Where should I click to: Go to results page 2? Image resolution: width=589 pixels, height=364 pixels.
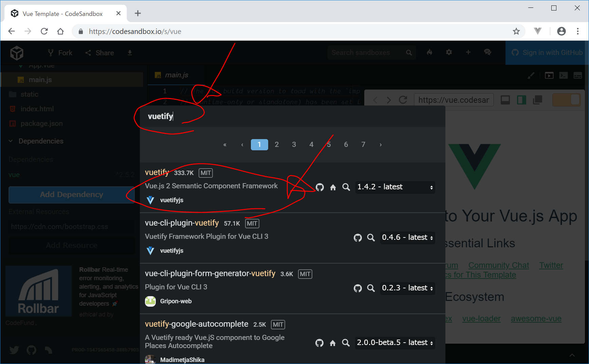(277, 145)
